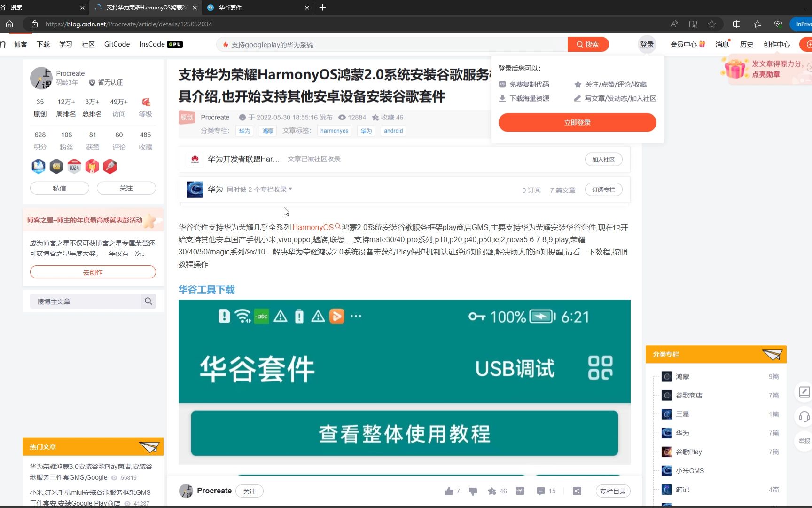Open the new browser tab button
The width and height of the screenshot is (812, 508).
[322, 8]
